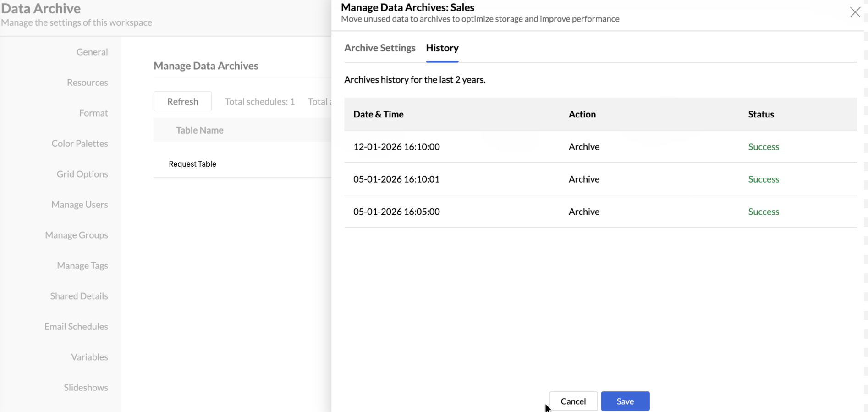The image size is (868, 412).
Task: Select the History tab
Action: point(442,48)
